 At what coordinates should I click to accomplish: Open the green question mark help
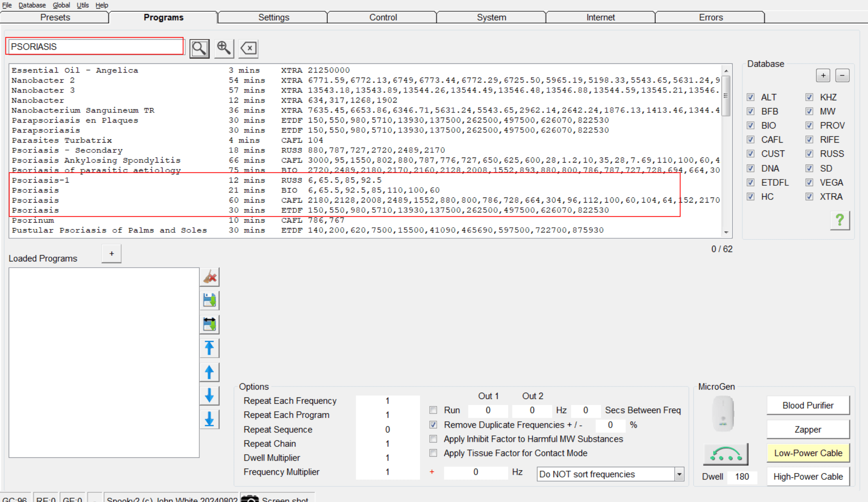coord(840,220)
